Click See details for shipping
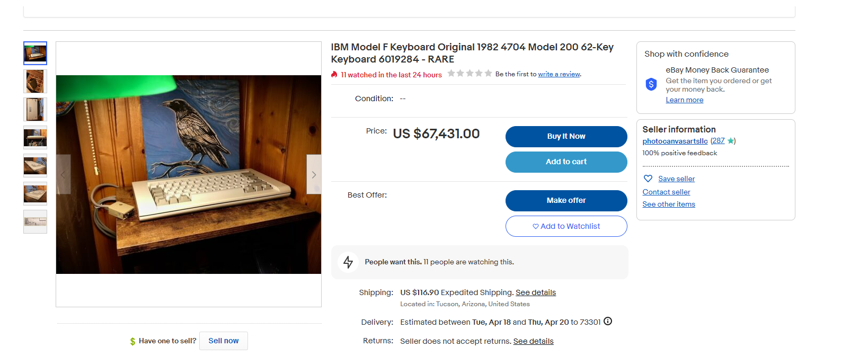The image size is (868, 356). point(535,292)
